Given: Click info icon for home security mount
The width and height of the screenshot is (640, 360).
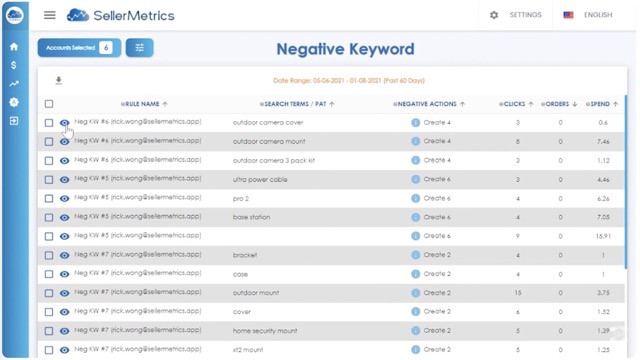Looking at the screenshot, I should [416, 331].
